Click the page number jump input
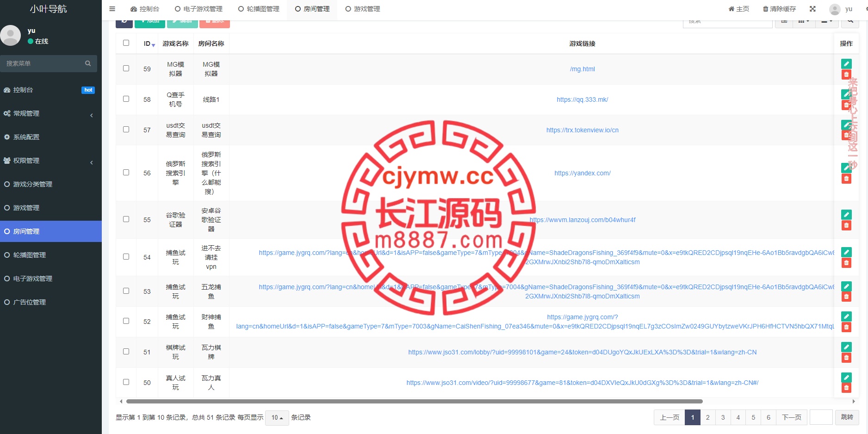This screenshot has height=434, width=868. [821, 417]
